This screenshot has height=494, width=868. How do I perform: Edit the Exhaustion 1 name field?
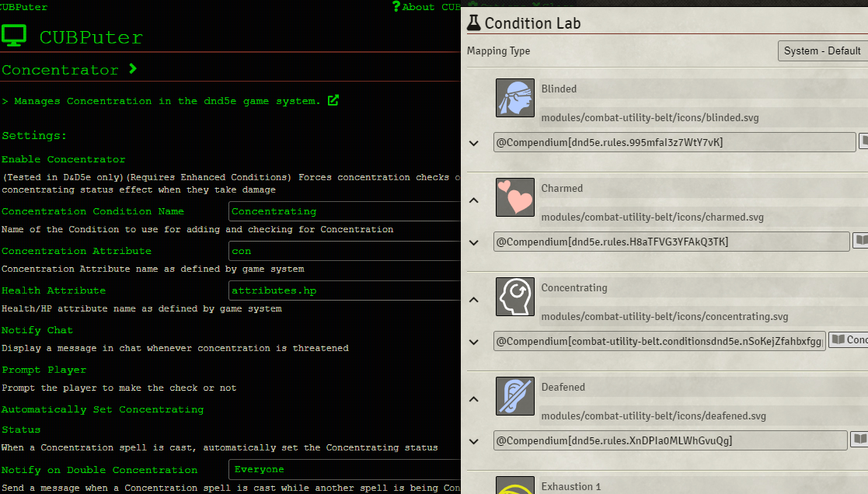coord(703,485)
